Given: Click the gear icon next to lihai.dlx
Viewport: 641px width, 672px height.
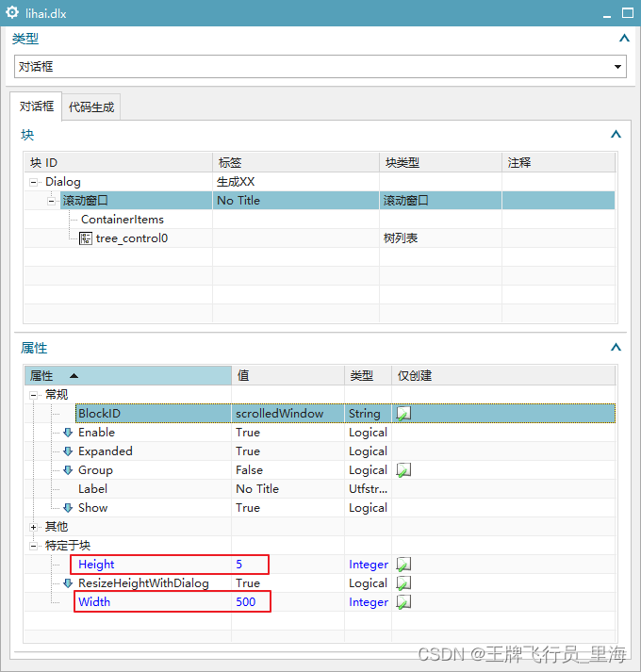Looking at the screenshot, I should point(12,12).
